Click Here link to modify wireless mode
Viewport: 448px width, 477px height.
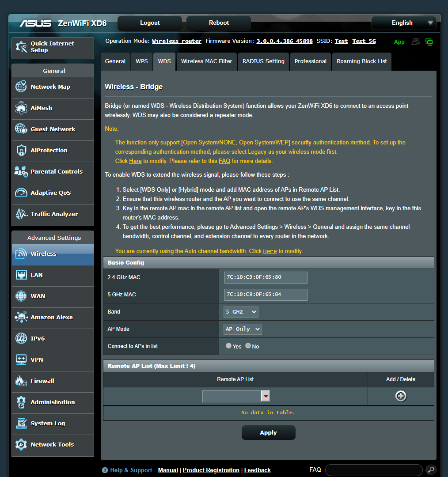[x=135, y=161]
